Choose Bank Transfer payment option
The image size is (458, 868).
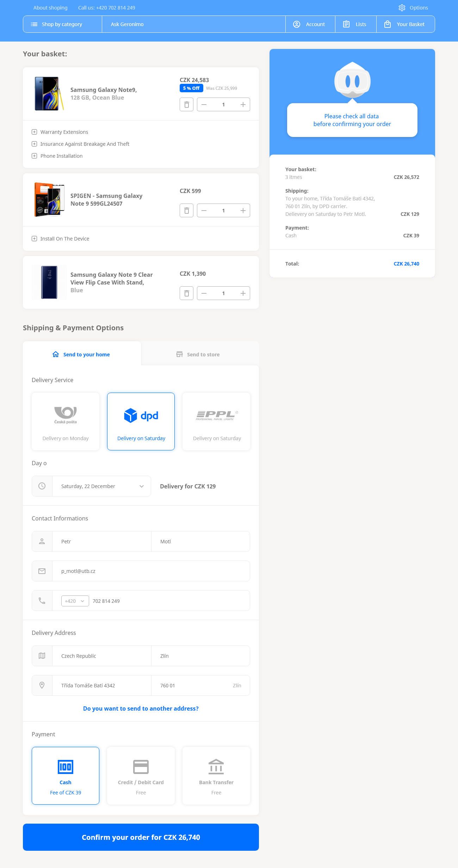coord(216,775)
